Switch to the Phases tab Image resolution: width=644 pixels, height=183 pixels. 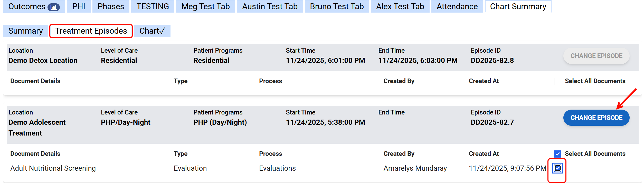coord(111,6)
